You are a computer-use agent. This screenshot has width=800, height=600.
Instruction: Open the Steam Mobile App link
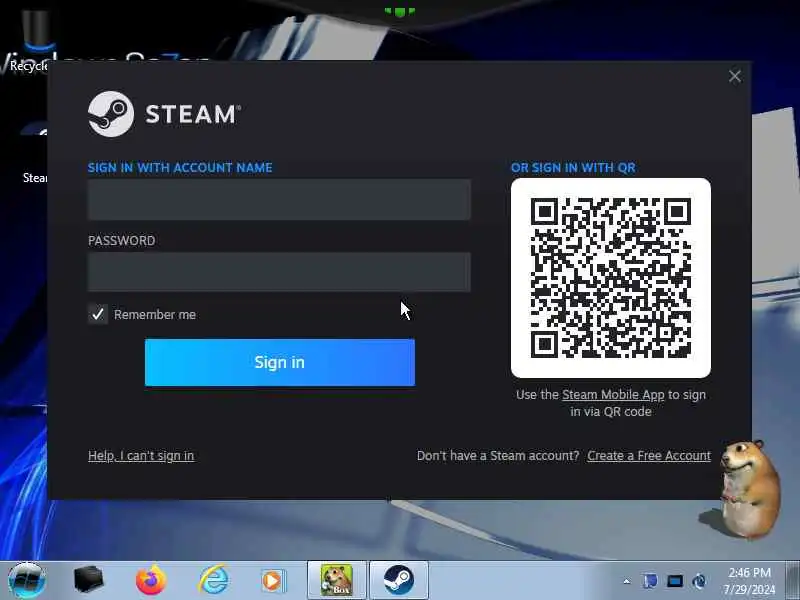[613, 394]
